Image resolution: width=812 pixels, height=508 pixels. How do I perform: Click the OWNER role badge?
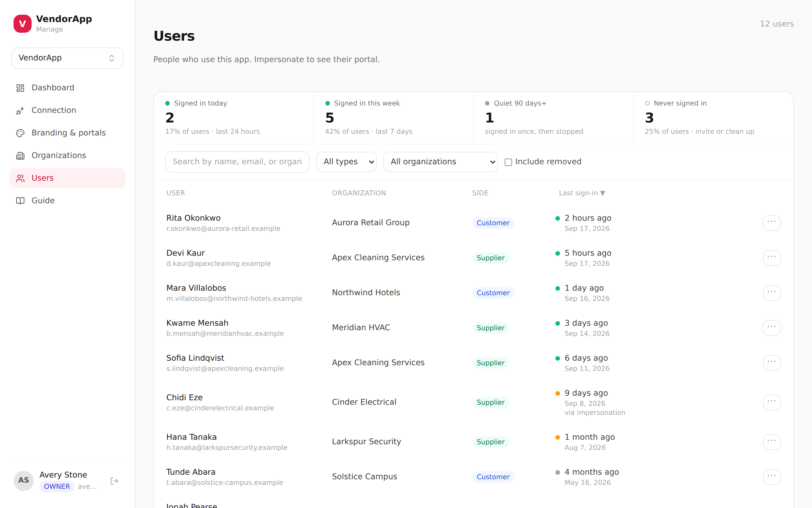tap(57, 487)
